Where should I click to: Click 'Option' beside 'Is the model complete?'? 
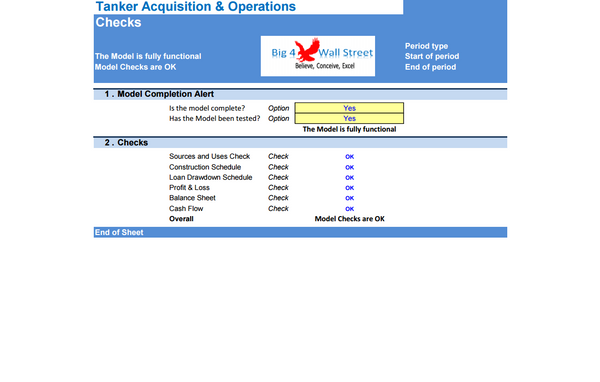pyautogui.click(x=279, y=108)
